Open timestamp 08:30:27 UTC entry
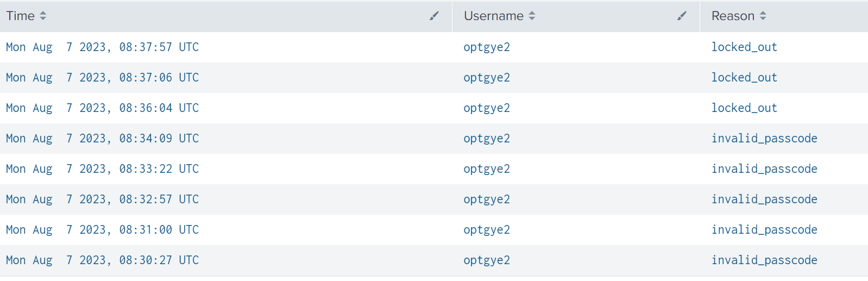 (102, 260)
